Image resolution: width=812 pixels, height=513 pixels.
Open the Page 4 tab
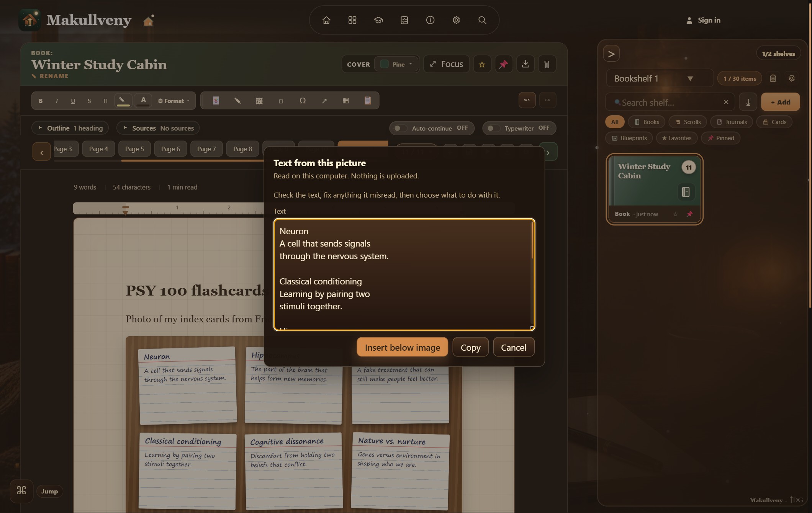click(98, 149)
